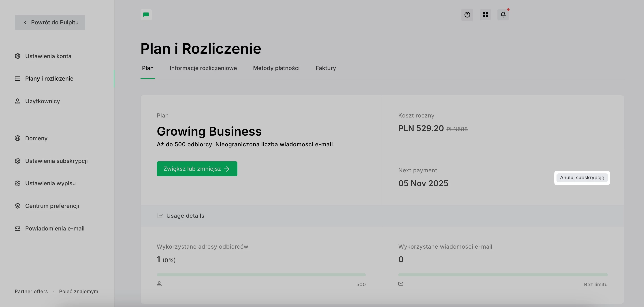
Task: Click the Koszt roczny label
Action: tap(416, 115)
